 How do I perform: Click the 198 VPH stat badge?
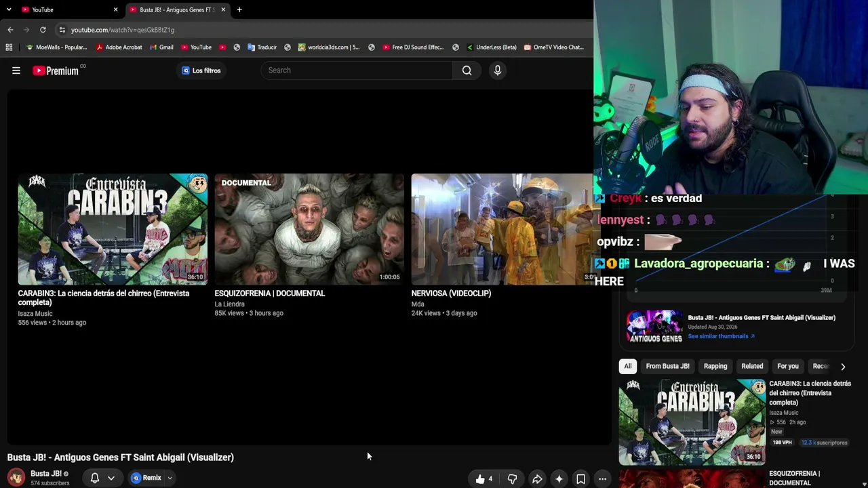pyautogui.click(x=782, y=443)
